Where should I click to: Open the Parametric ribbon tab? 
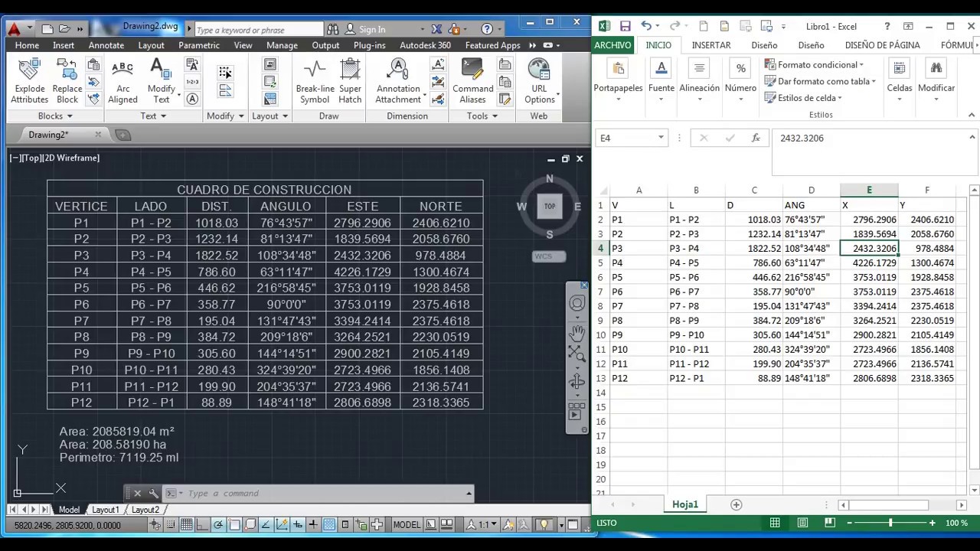tap(199, 45)
